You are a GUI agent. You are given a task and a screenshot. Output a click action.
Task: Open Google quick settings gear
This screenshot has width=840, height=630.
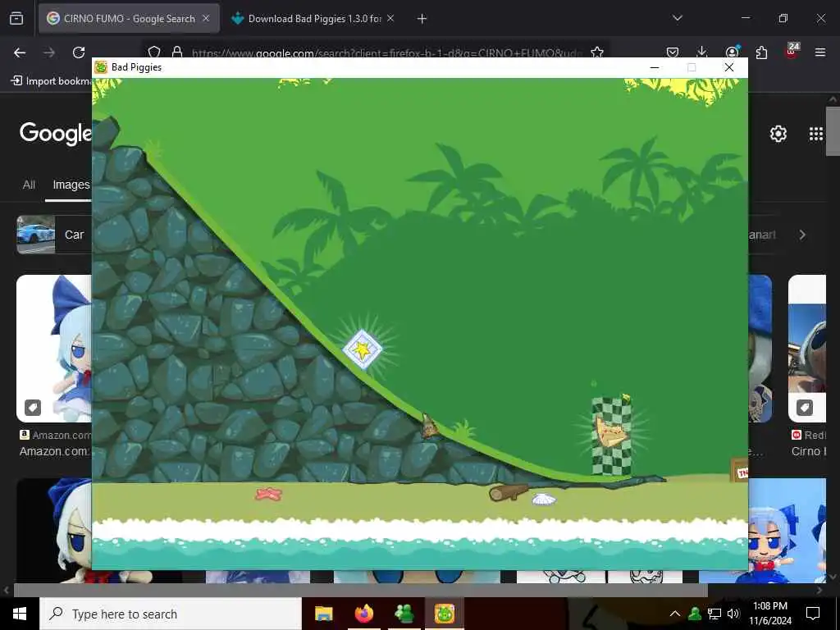coord(778,134)
